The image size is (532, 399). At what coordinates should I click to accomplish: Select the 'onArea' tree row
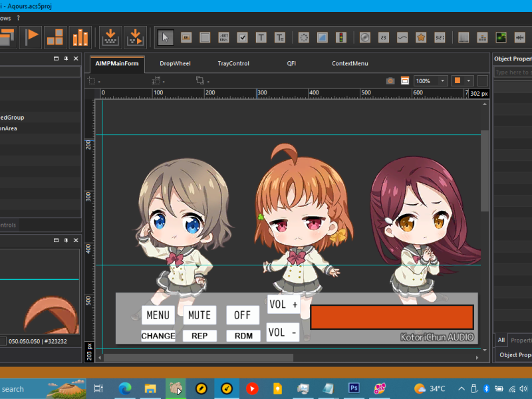41,128
